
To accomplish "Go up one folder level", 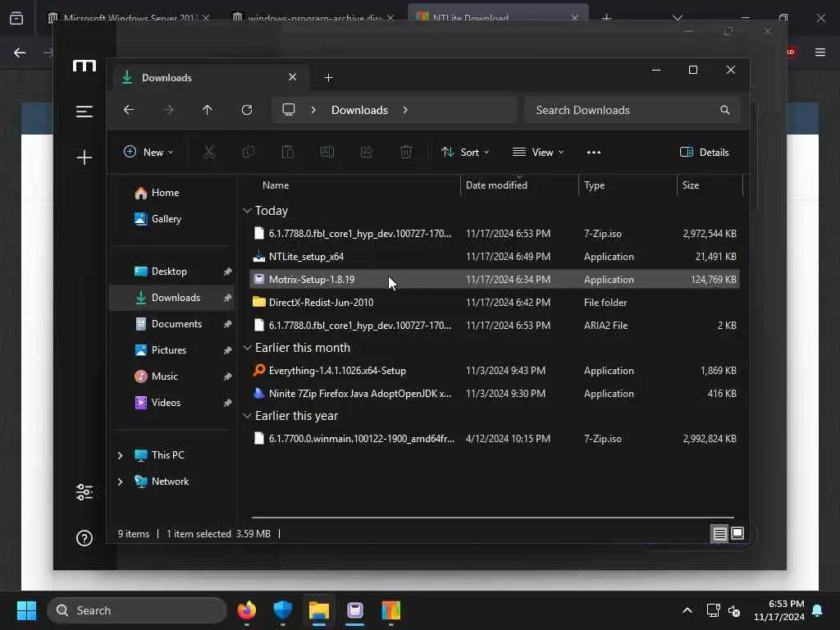I will [x=208, y=110].
